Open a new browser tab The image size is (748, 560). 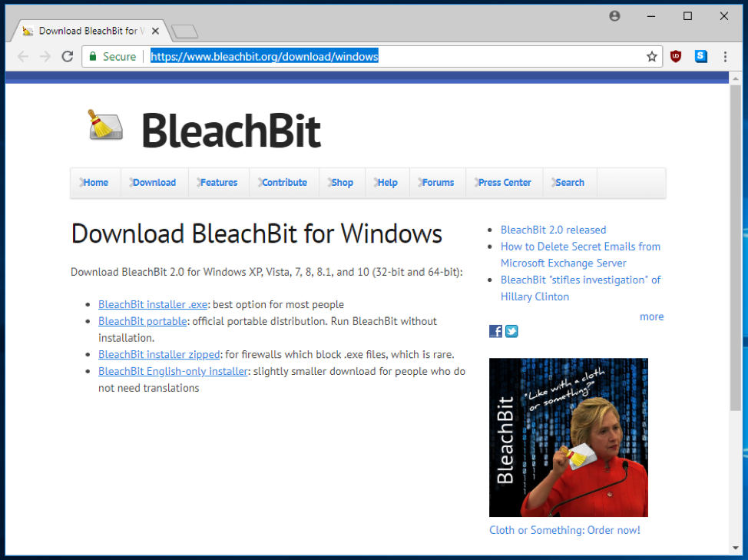point(184,31)
